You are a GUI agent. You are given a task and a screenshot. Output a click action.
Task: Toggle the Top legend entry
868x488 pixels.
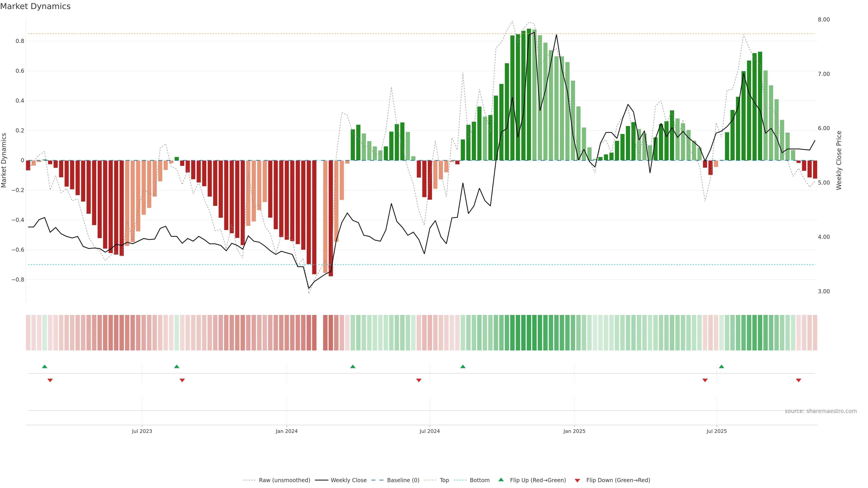pyautogui.click(x=444, y=480)
